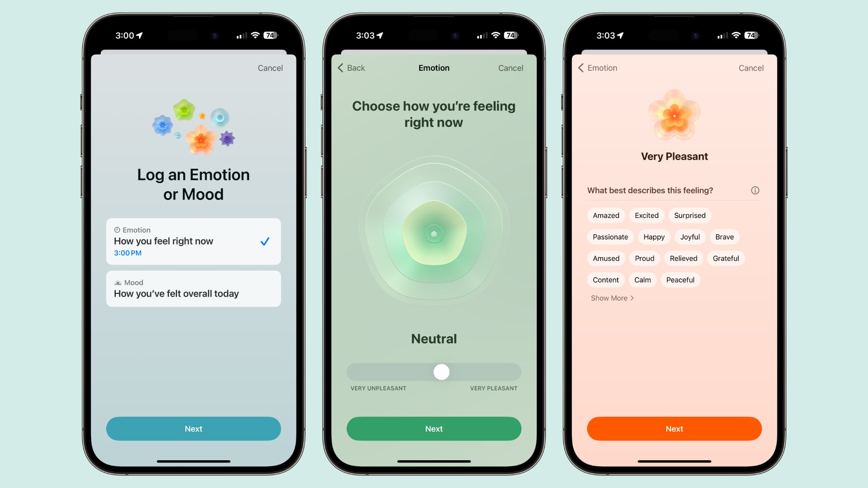Click Next on the Very Pleasant screen
The height and width of the screenshot is (488, 868).
click(x=674, y=428)
